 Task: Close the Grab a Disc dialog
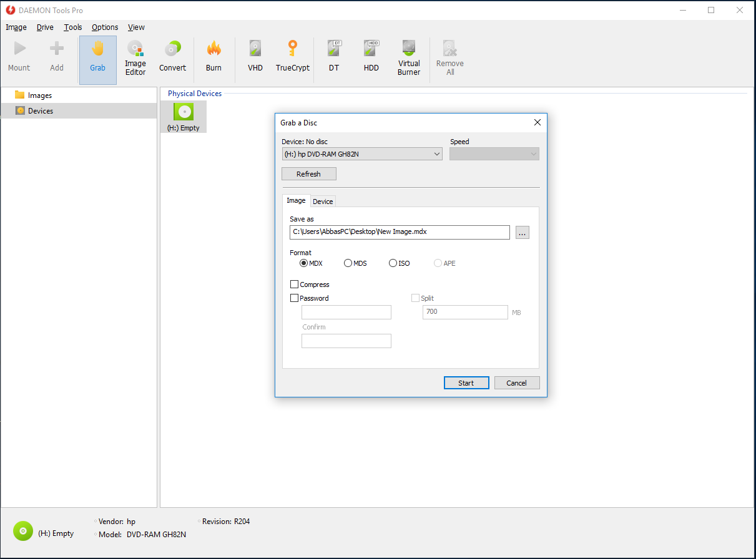point(537,123)
